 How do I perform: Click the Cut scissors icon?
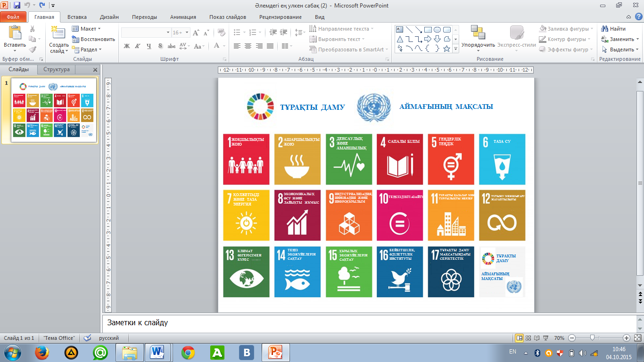click(x=33, y=29)
